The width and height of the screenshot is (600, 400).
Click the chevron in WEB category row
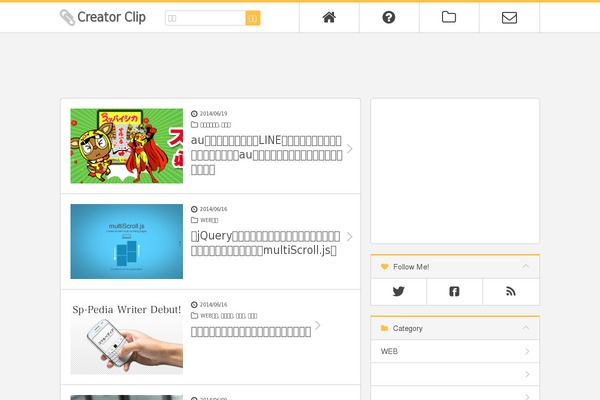click(527, 351)
